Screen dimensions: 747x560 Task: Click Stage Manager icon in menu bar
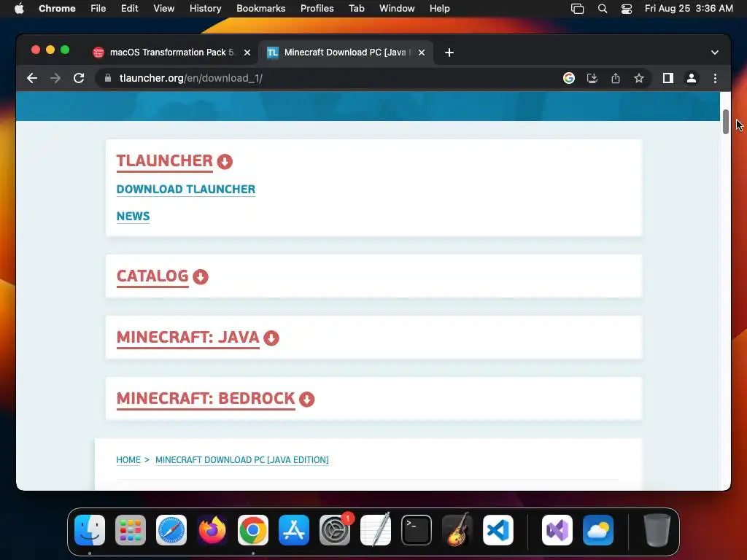click(x=578, y=9)
